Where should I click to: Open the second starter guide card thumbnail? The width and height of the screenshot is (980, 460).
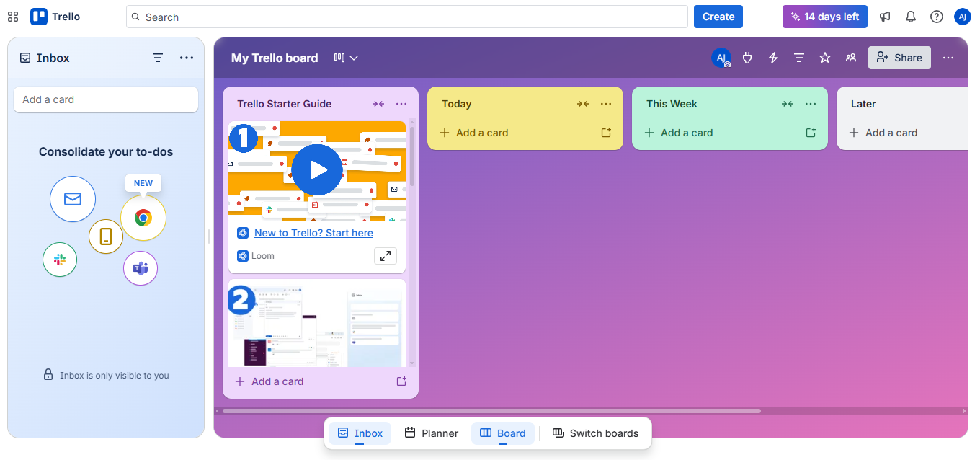coord(317,323)
